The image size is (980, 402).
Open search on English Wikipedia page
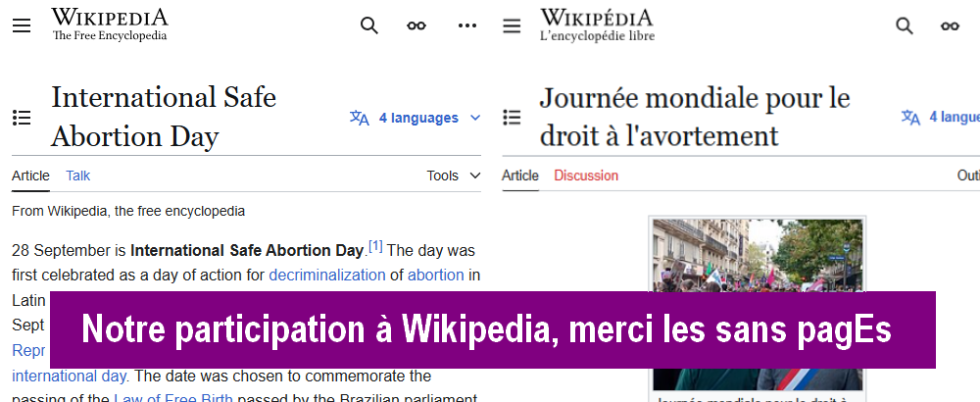point(369,25)
